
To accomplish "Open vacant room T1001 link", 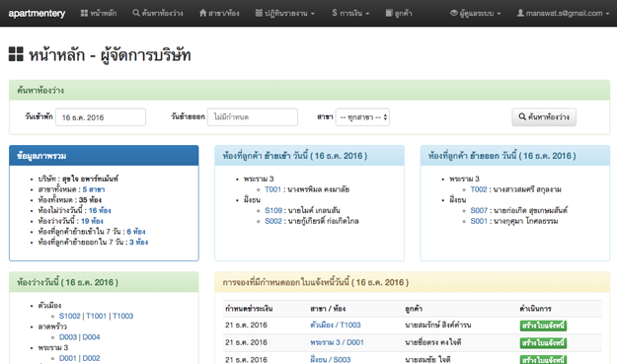I will click(96, 316).
